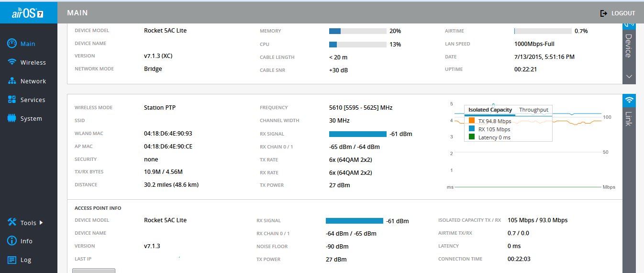The image size is (644, 273).
Task: Toggle the blue RX series in legend
Action: tap(472, 129)
